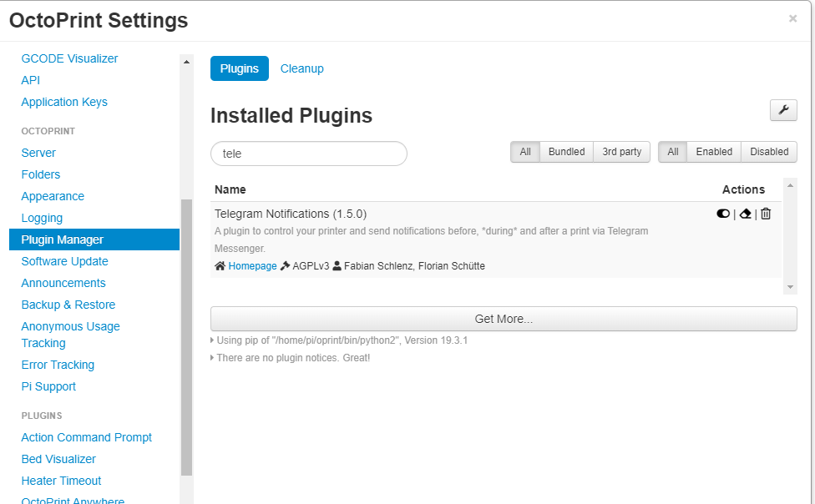Open Backup & Restore settings
This screenshot has height=504, width=815.
click(x=68, y=305)
